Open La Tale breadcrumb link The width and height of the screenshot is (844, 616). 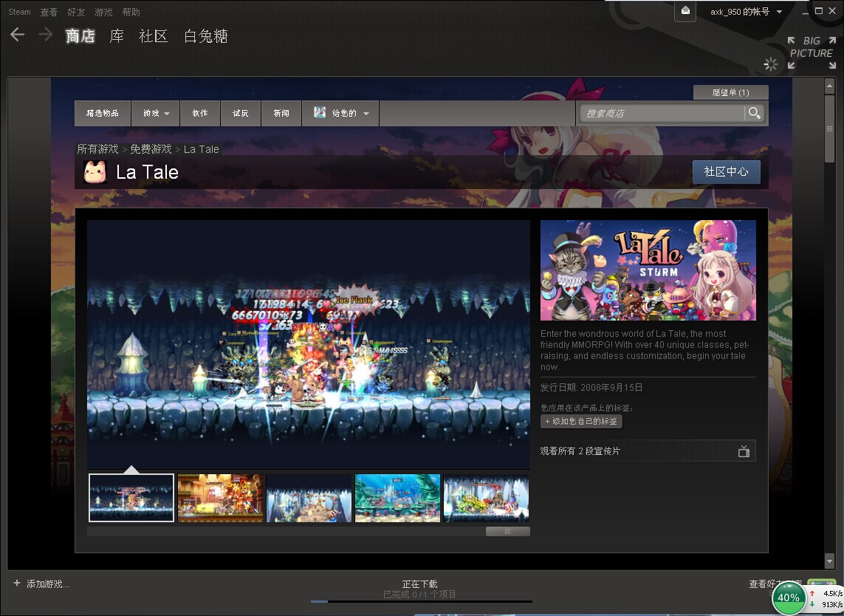202,149
